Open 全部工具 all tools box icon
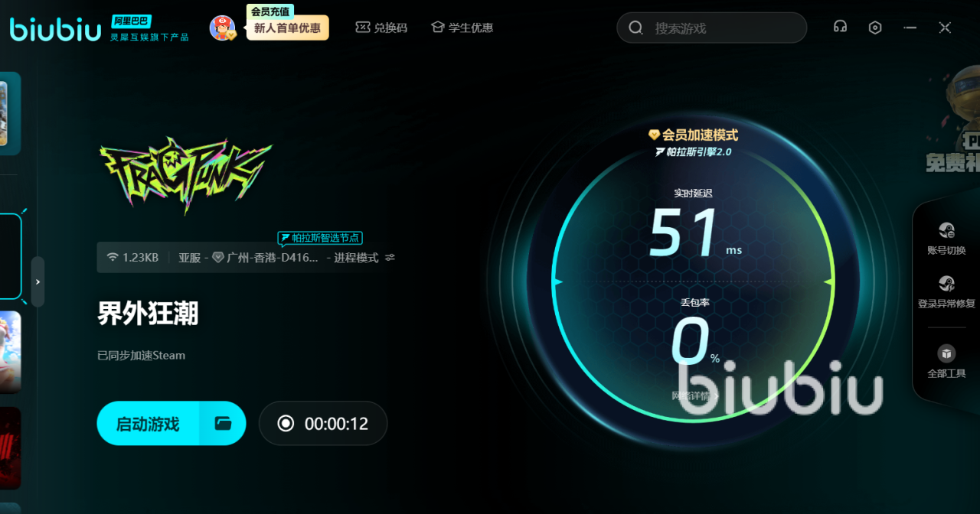Viewport: 980px width, 514px height. tap(946, 354)
